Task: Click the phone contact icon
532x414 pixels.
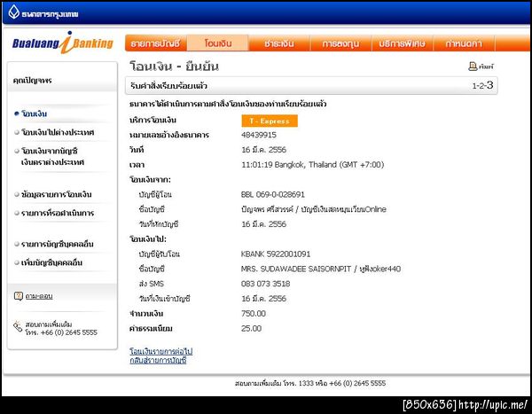Action: [x=18, y=327]
